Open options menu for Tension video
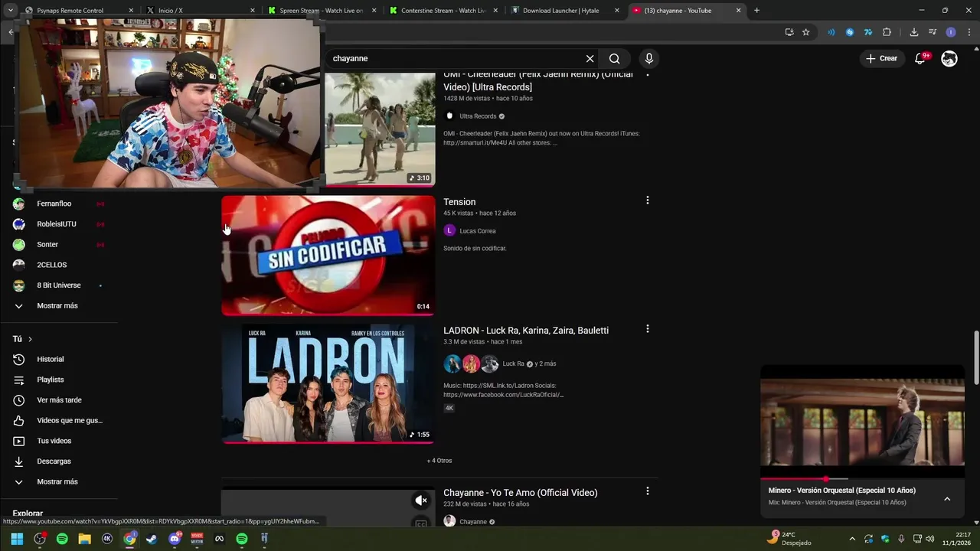980x551 pixels. point(648,201)
